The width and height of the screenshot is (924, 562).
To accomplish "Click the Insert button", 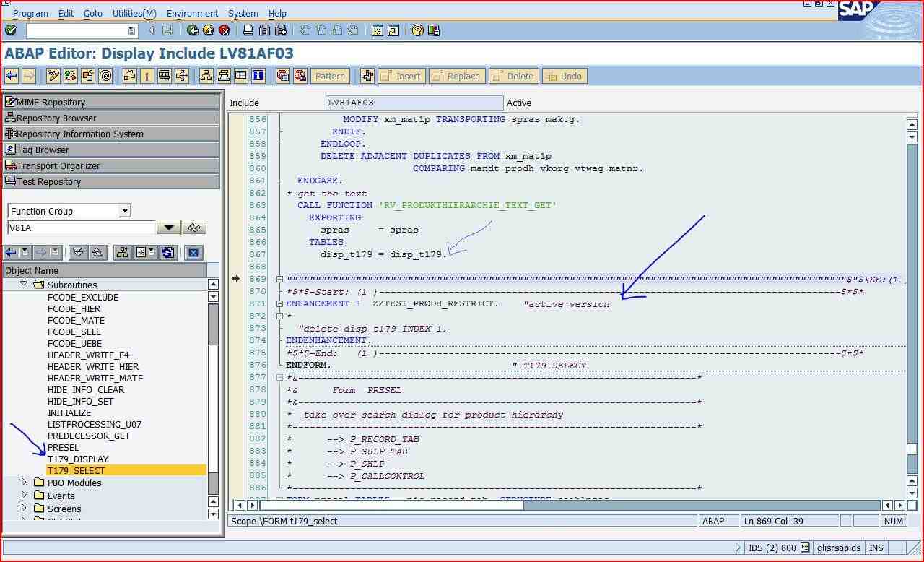I will [401, 76].
